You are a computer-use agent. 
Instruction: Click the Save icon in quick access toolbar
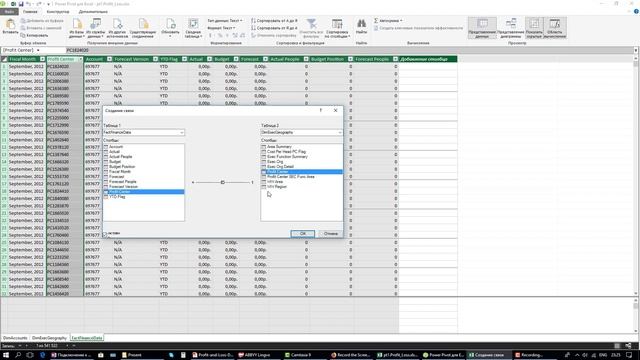pyautogui.click(x=21, y=4)
